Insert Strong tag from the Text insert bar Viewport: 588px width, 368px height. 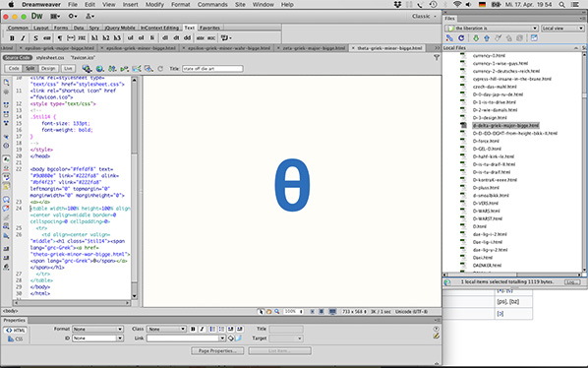(x=35, y=38)
